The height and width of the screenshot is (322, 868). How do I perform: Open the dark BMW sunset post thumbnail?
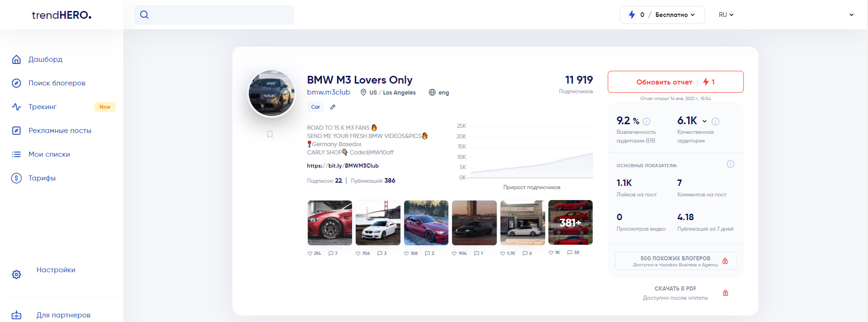click(x=474, y=223)
